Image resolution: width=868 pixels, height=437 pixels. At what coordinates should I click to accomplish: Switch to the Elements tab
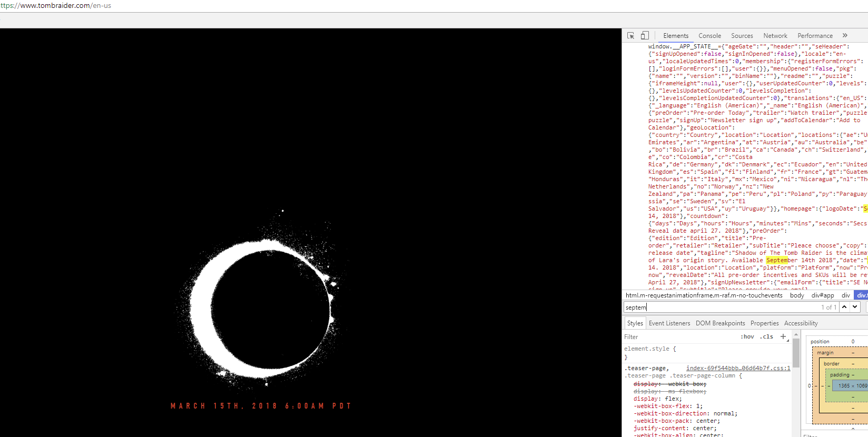click(676, 36)
